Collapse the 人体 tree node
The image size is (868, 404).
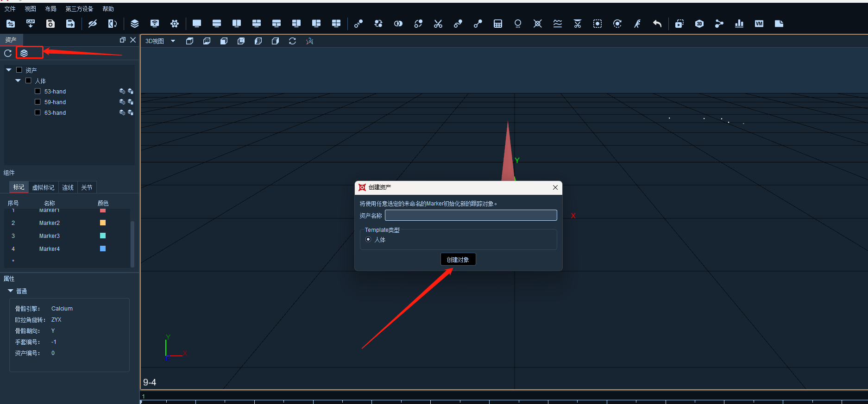pos(18,81)
